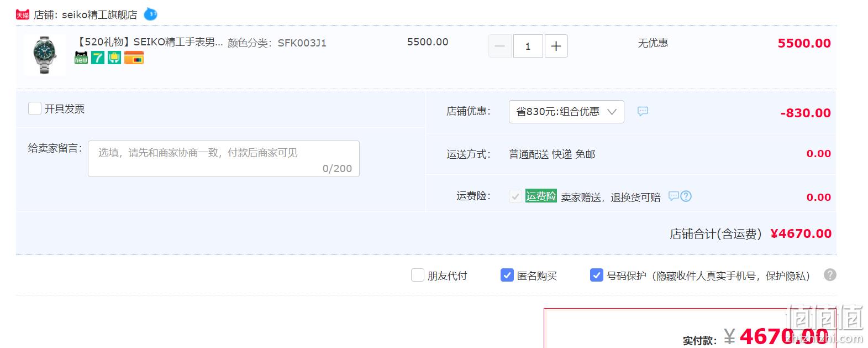This screenshot has height=348, width=868.
Task: Click the 颜色分类: SFK003J1 text
Action: (277, 43)
